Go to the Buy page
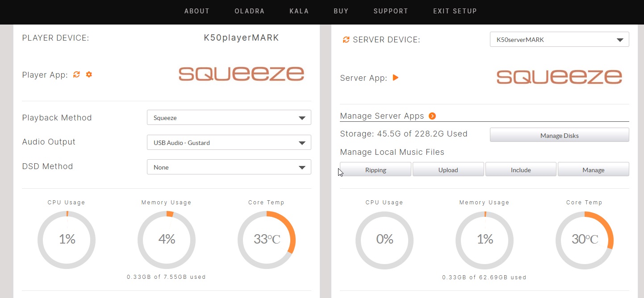 tap(341, 11)
